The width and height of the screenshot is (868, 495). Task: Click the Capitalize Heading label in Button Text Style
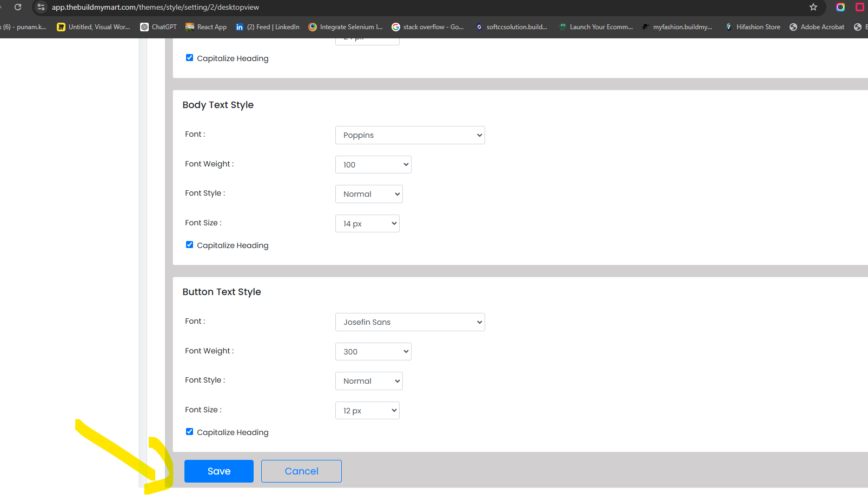click(x=233, y=432)
